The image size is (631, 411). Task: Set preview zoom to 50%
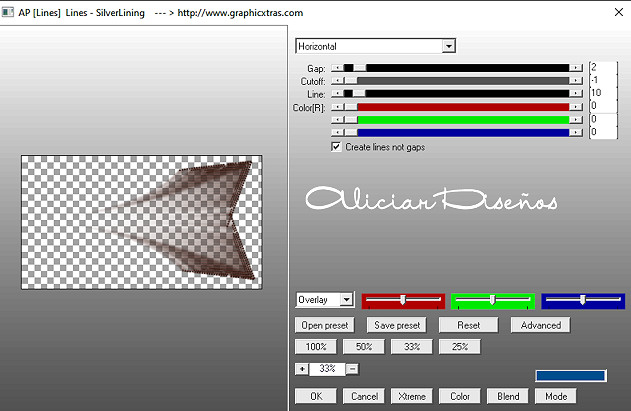[364, 346]
